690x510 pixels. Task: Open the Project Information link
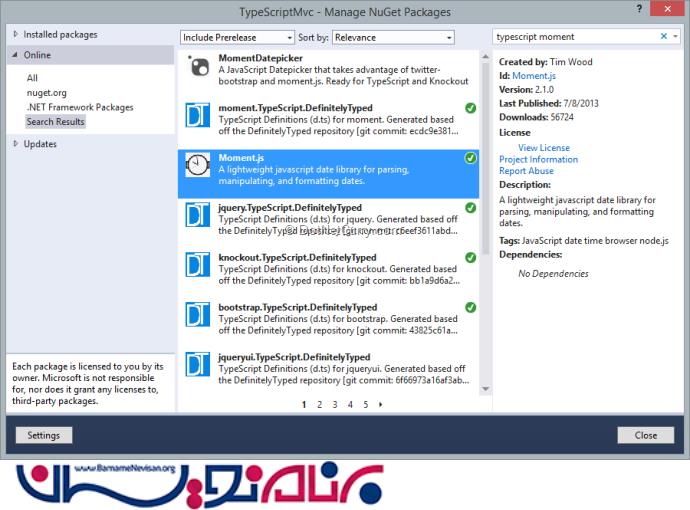click(x=539, y=159)
